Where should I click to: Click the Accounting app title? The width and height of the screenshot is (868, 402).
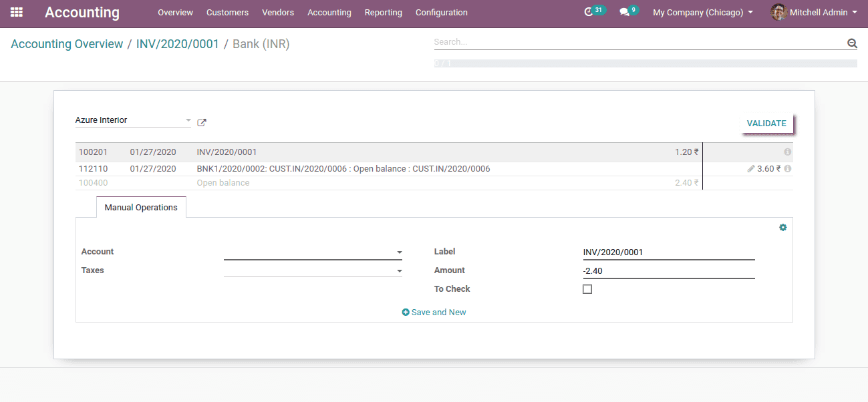pos(82,13)
